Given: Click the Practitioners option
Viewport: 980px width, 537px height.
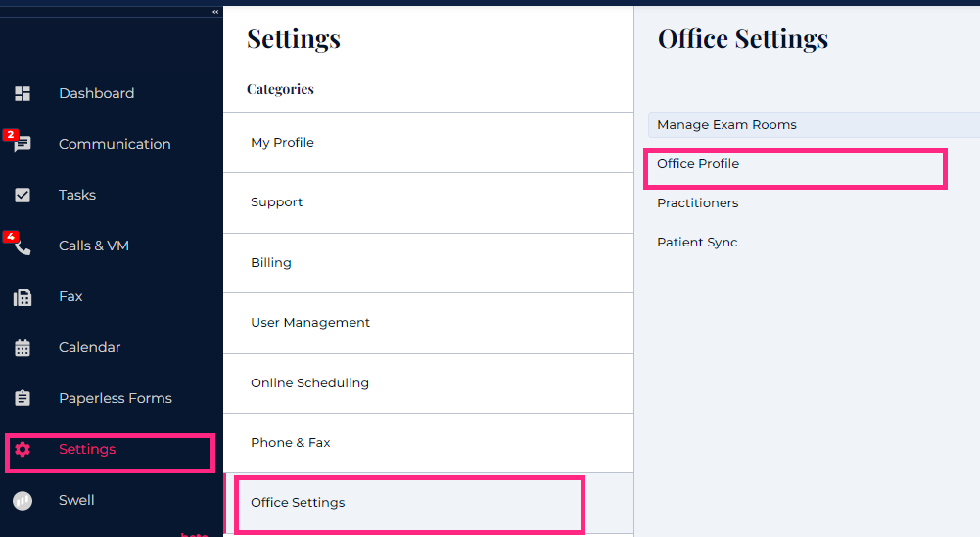Looking at the screenshot, I should 697,203.
